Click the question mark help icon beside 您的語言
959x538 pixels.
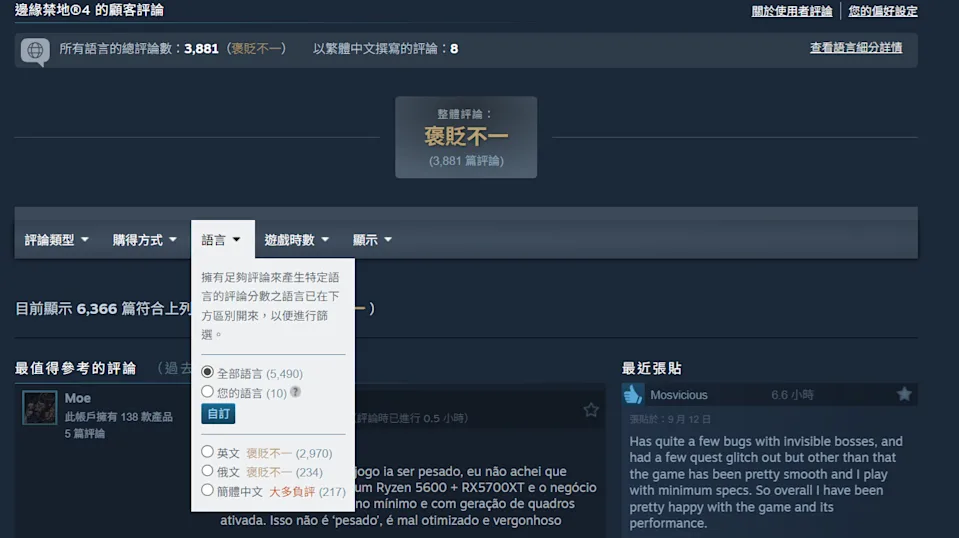pos(295,392)
